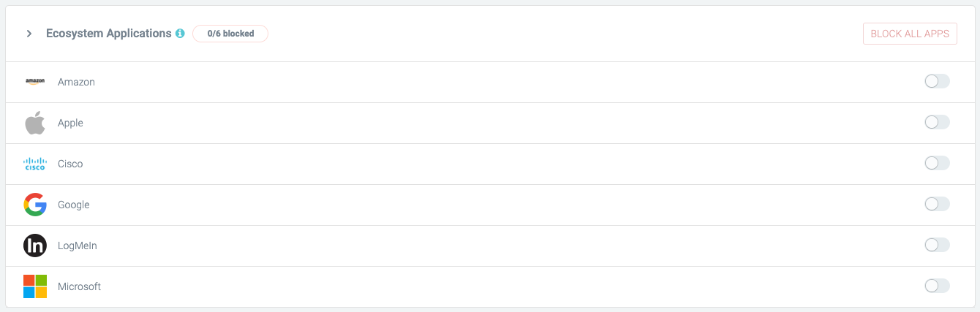
Task: Click the Microsoft row label
Action: (79, 286)
